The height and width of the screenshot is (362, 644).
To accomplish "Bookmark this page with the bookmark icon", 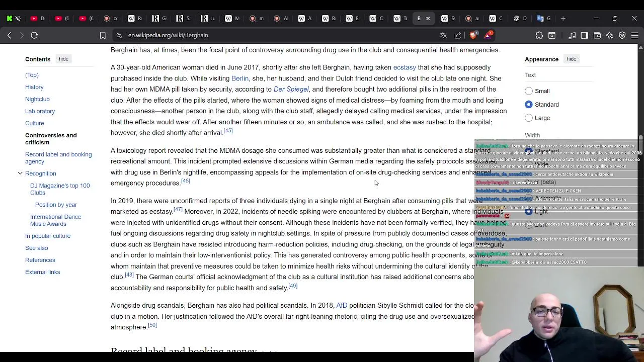I will 103,35.
